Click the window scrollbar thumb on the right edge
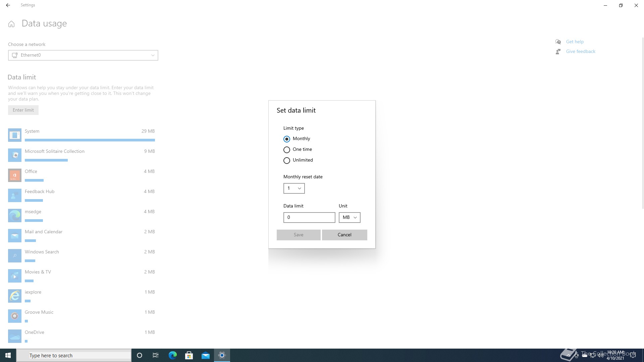The height and width of the screenshot is (362, 644). 643,122
